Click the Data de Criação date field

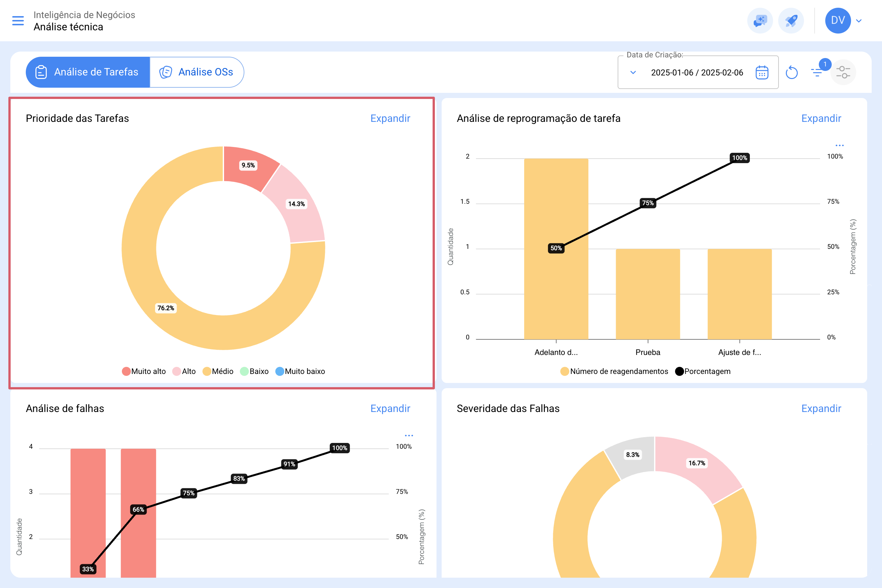pos(698,73)
